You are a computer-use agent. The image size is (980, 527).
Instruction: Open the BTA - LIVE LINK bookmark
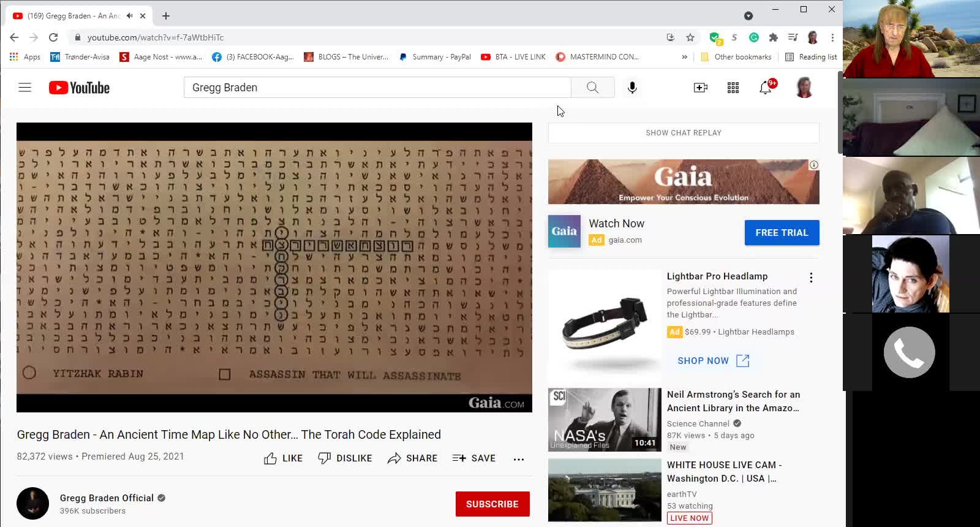(x=513, y=57)
